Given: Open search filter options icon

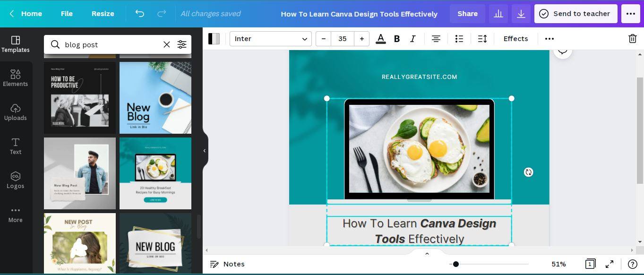Looking at the screenshot, I should [x=182, y=44].
